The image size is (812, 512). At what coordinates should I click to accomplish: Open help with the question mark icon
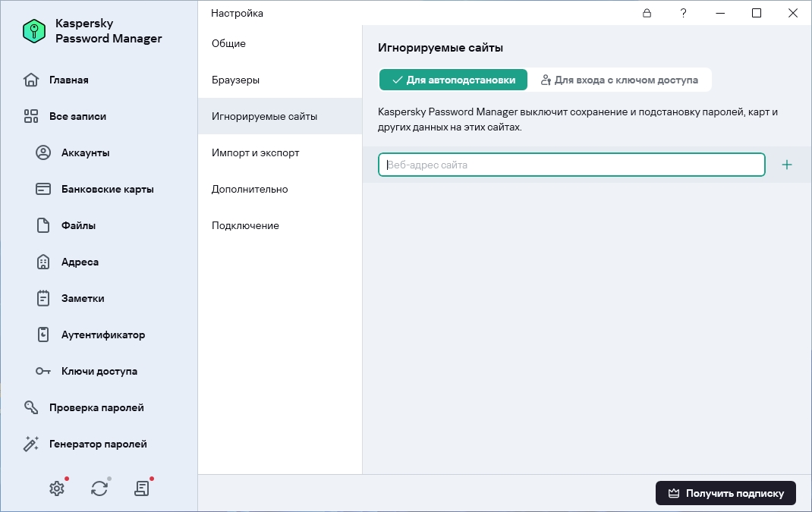[684, 13]
